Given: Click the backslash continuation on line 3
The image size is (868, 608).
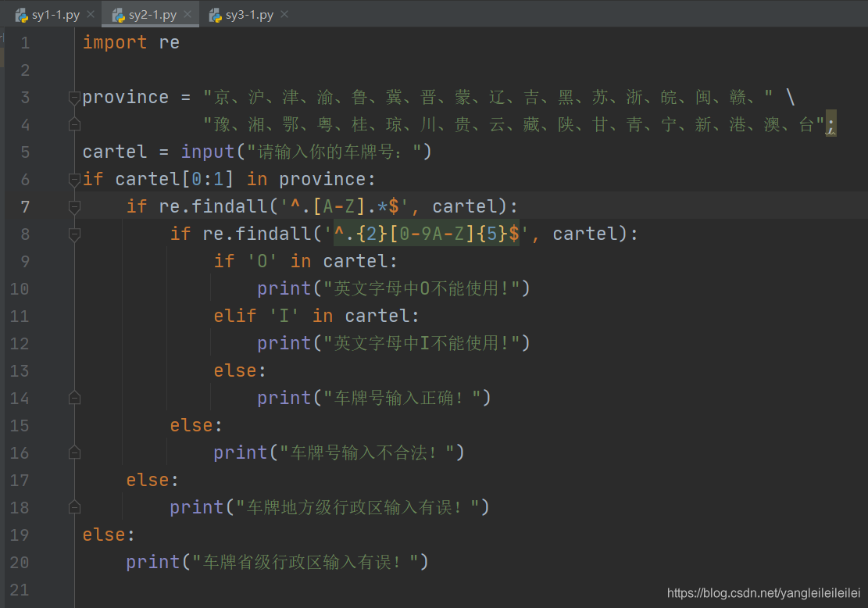Looking at the screenshot, I should pyautogui.click(x=791, y=98).
